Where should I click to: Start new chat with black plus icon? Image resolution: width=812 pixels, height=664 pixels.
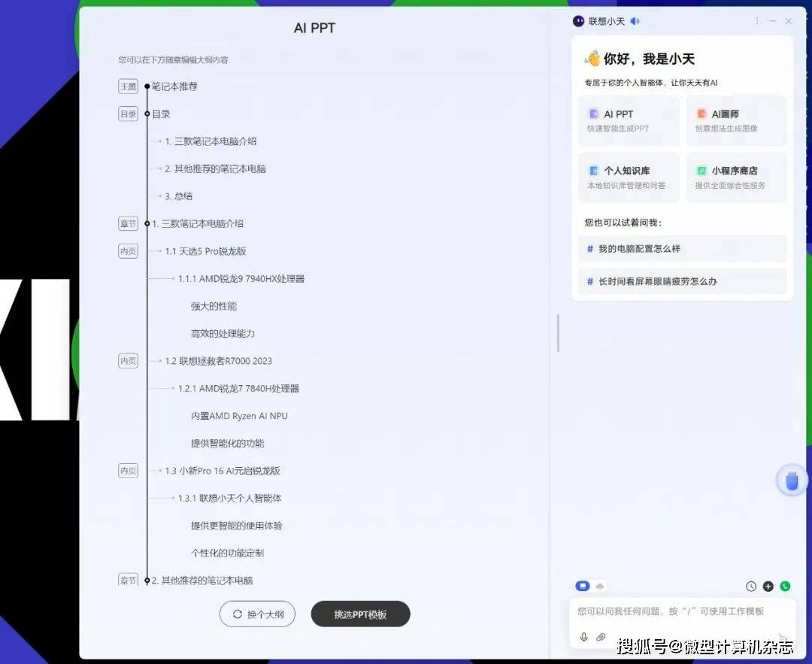768,587
